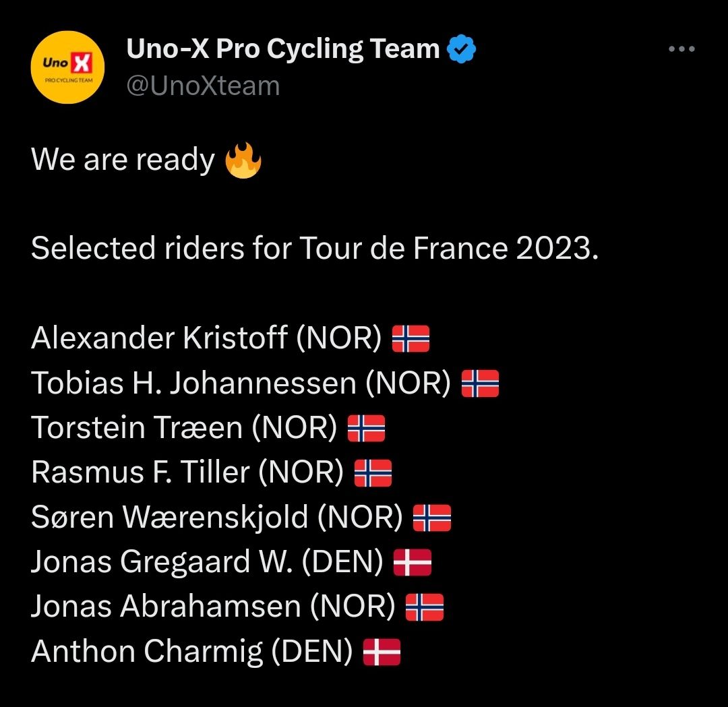Click the Uno-X team profile avatar
This screenshot has width=728, height=707.
[67, 67]
